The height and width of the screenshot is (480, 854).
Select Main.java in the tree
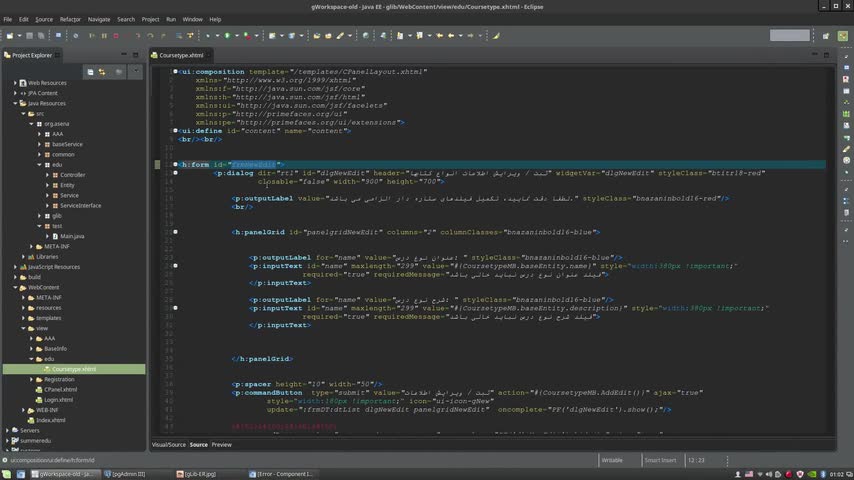click(72, 236)
